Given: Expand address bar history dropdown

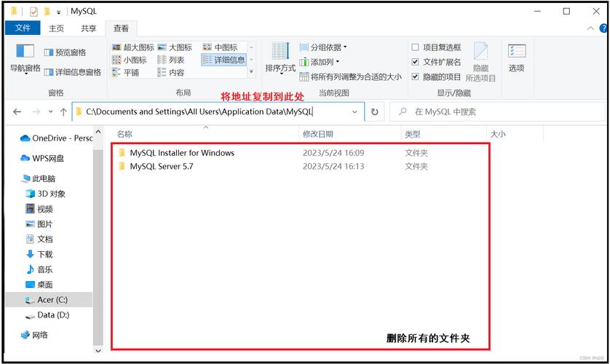Looking at the screenshot, I should point(354,112).
